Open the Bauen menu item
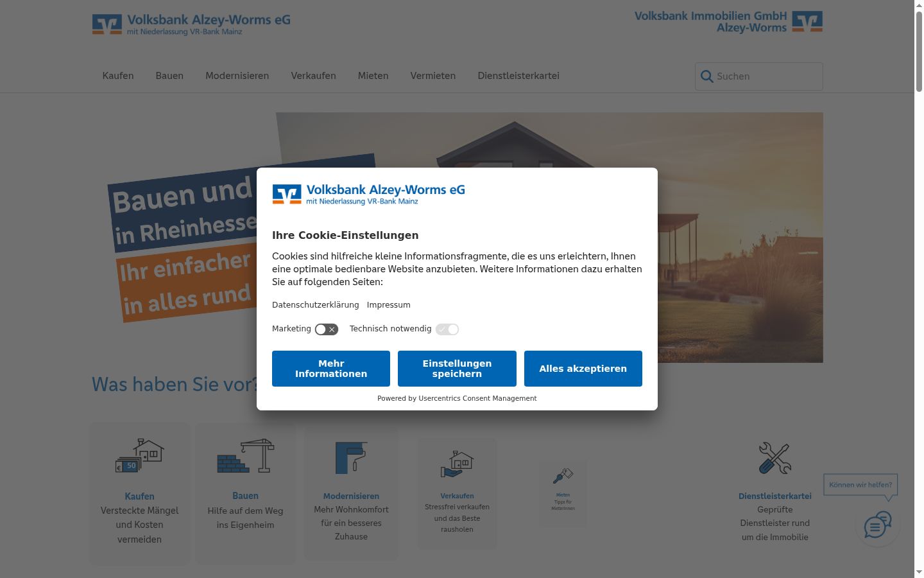This screenshot has width=924, height=578. pyautogui.click(x=169, y=76)
